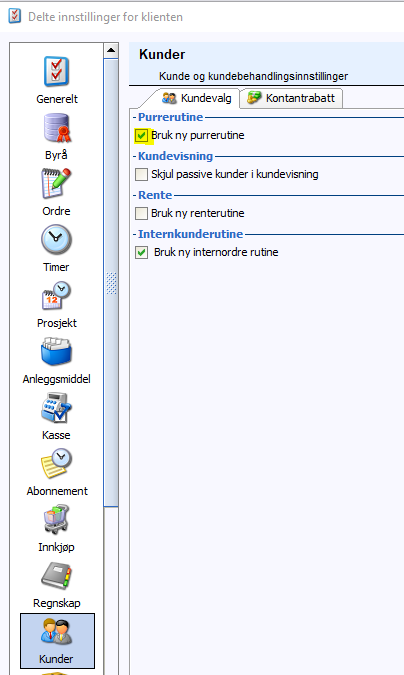404x675 pixels.
Task: Open the Ordre notepad icon
Action: point(56,184)
